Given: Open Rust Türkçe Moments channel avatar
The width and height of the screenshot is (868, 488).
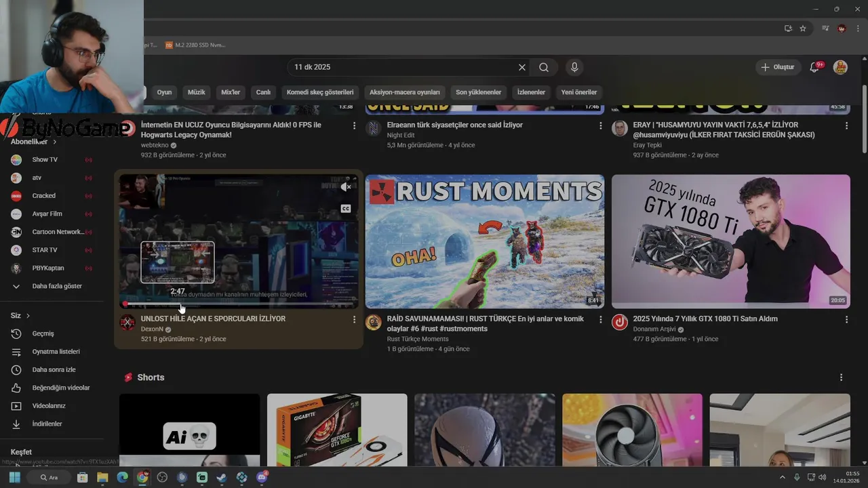Looking at the screenshot, I should pos(374,323).
